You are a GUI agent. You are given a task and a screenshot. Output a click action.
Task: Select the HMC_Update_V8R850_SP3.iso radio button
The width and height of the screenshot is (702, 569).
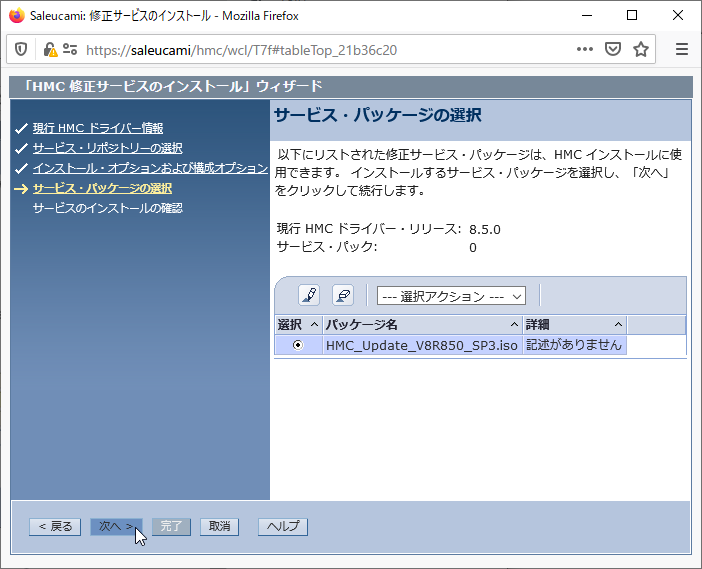297,345
